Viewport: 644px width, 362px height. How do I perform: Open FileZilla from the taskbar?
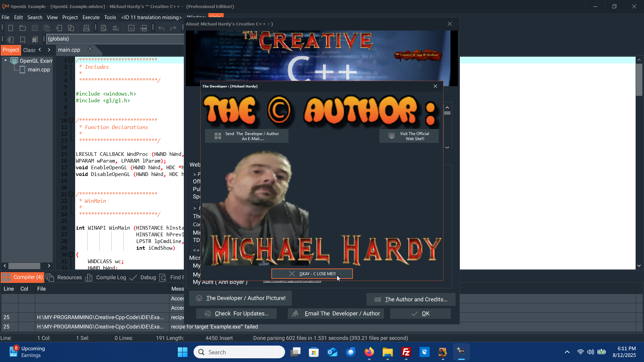coord(406,352)
